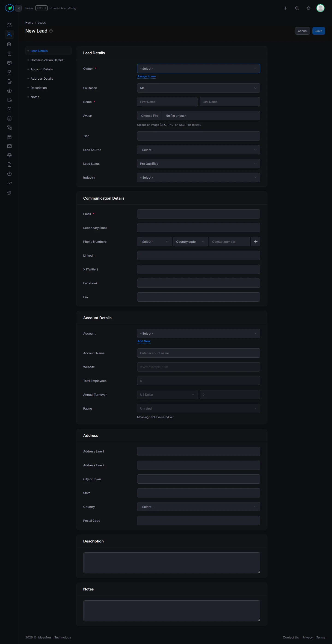Open the Country code dropdown
The image size is (332, 644).
(x=190, y=242)
